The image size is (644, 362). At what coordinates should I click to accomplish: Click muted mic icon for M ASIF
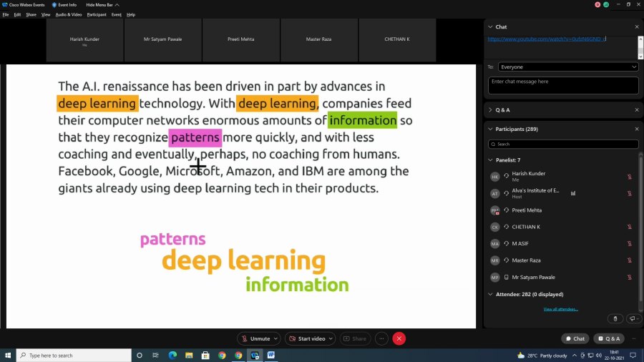pyautogui.click(x=629, y=243)
